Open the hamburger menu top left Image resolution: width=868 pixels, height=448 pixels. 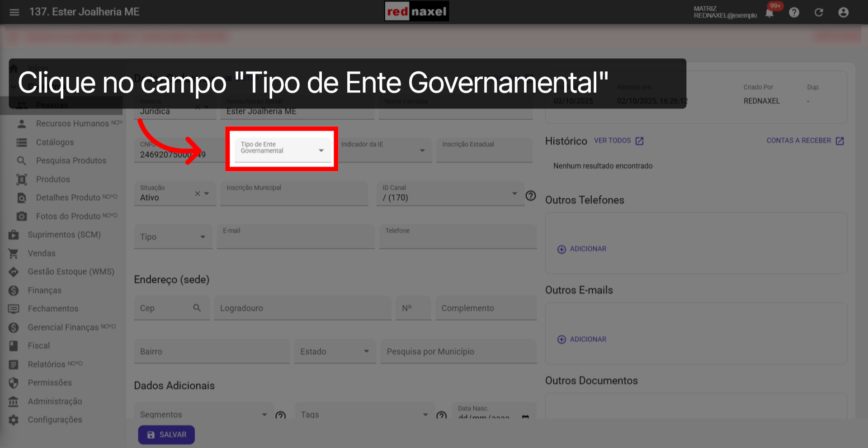(x=14, y=12)
